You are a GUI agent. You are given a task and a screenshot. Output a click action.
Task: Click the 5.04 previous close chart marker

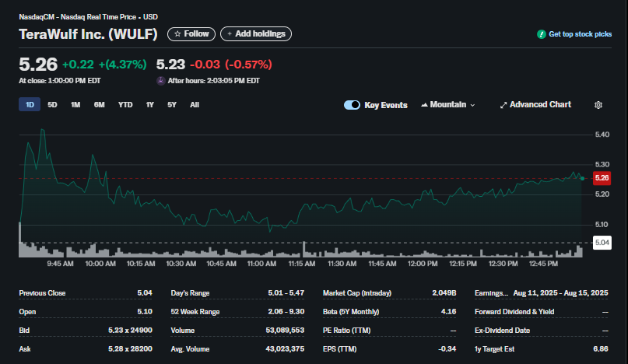[602, 243]
